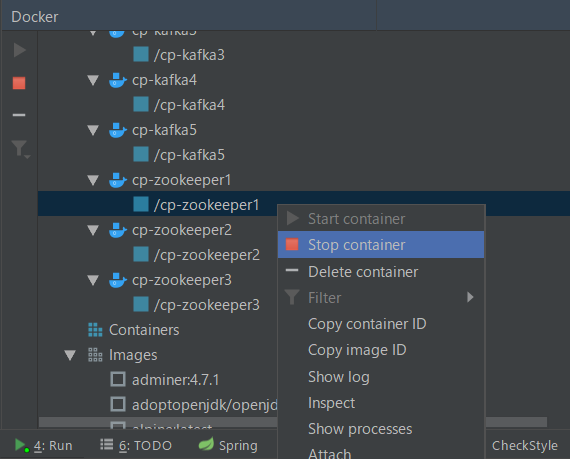Image resolution: width=570 pixels, height=459 pixels.
Task: Choose Stop container in context menu
Action: point(381,245)
